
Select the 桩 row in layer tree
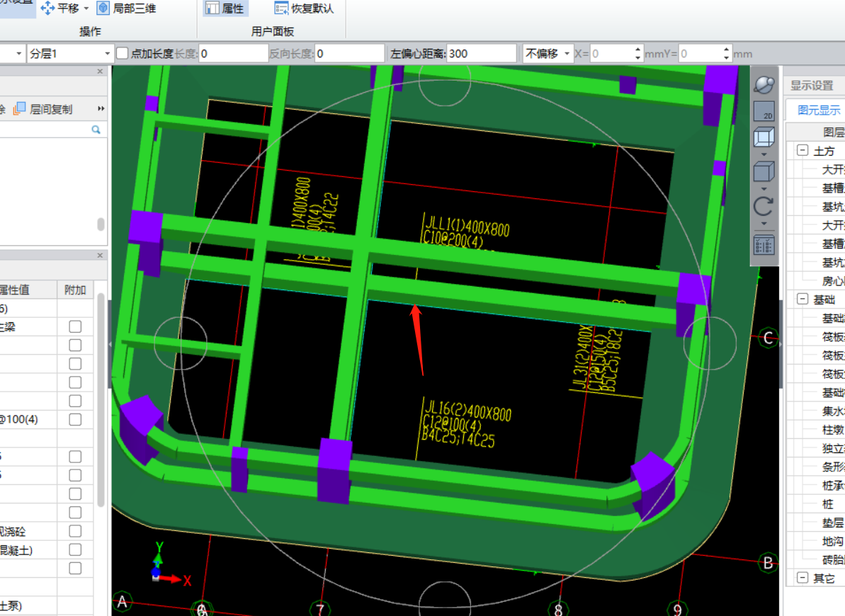(828, 504)
